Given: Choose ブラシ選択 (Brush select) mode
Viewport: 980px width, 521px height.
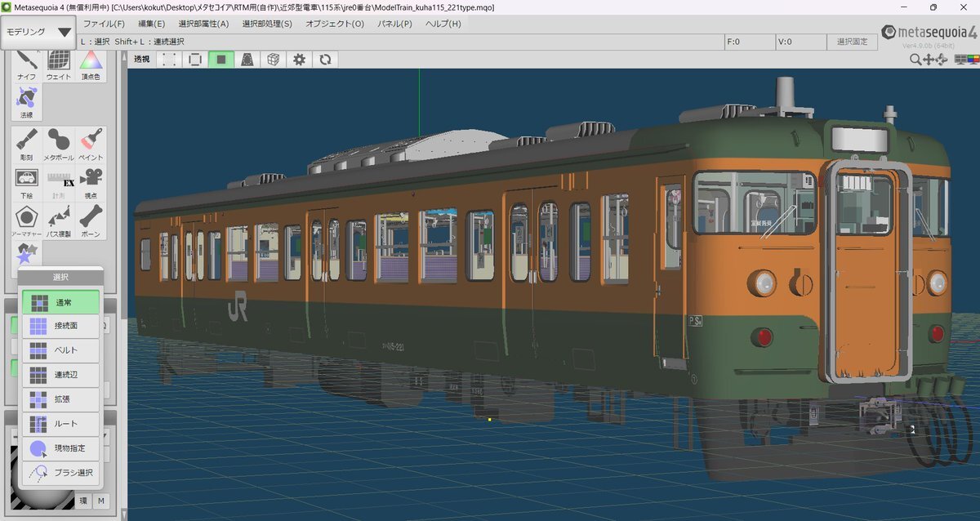Looking at the screenshot, I should click(60, 473).
